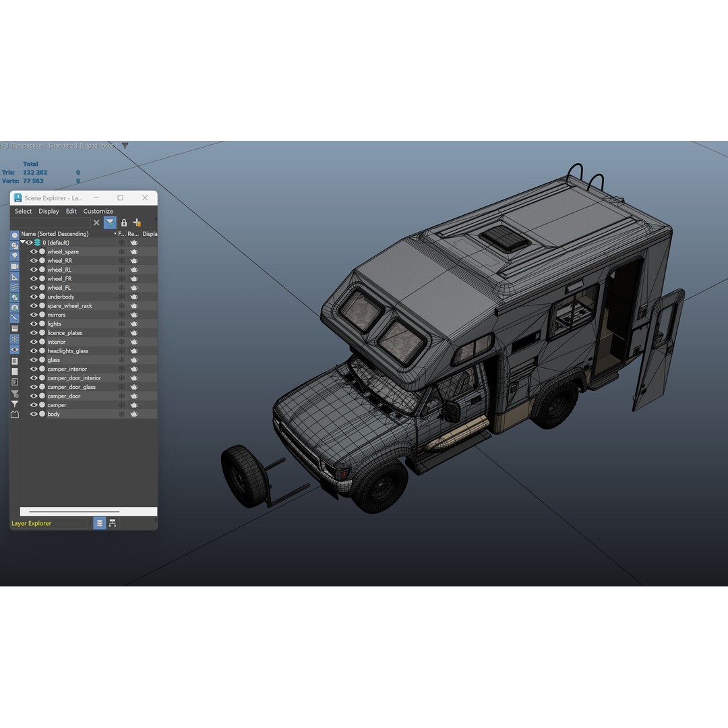The width and height of the screenshot is (728, 728).
Task: Select the Display Geometry filter icon
Action: (14, 235)
